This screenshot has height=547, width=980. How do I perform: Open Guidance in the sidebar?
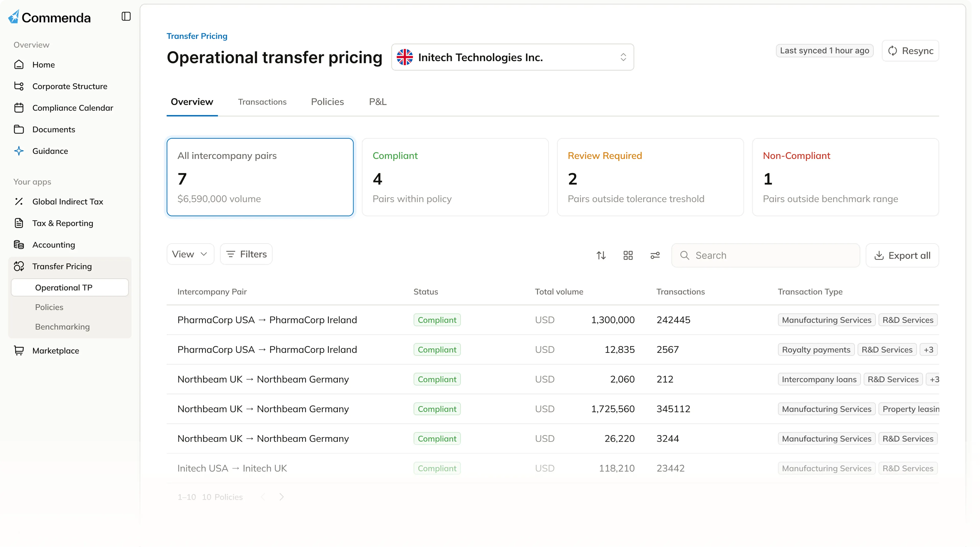[x=50, y=151]
